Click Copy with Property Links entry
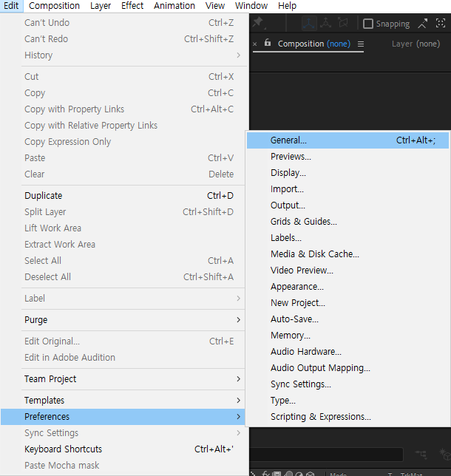 coord(123,109)
